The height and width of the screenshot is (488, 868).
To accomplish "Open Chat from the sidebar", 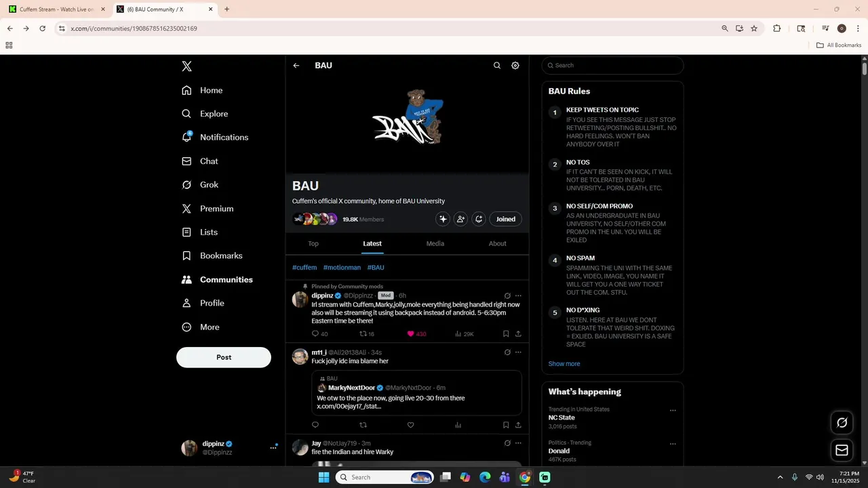I will click(x=199, y=161).
